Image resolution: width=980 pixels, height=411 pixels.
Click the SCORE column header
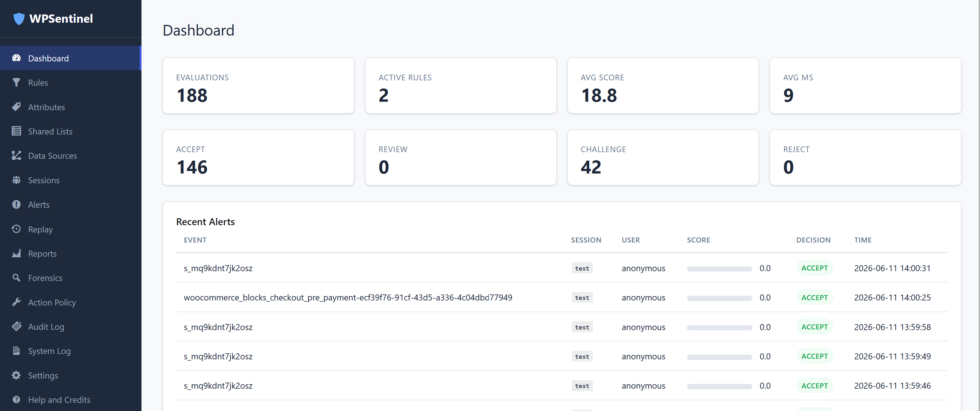click(x=698, y=240)
